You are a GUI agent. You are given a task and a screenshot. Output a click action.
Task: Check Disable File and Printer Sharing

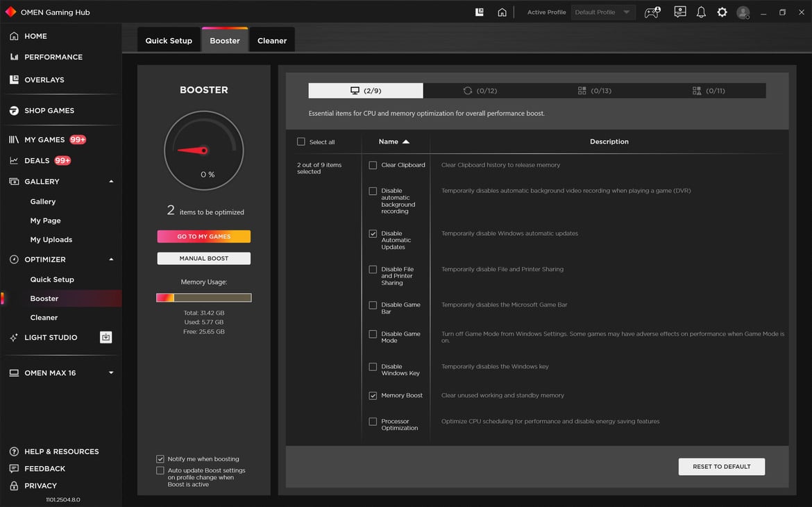pos(373,270)
